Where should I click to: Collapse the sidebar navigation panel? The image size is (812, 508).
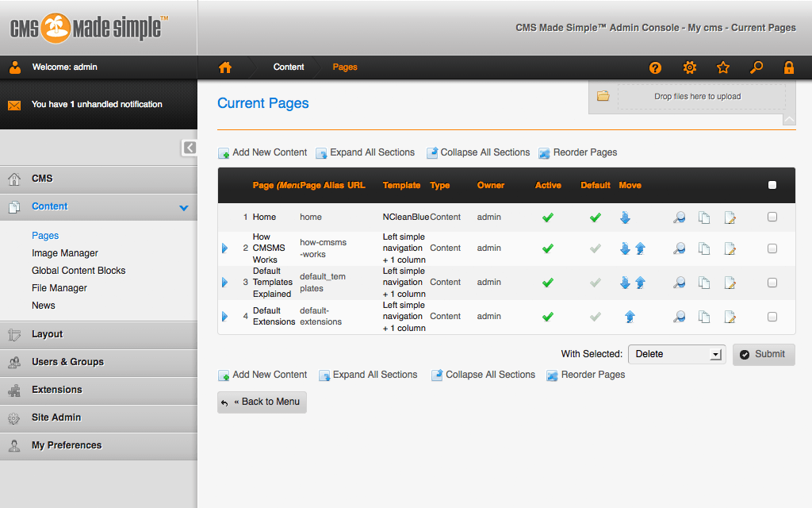(x=190, y=148)
